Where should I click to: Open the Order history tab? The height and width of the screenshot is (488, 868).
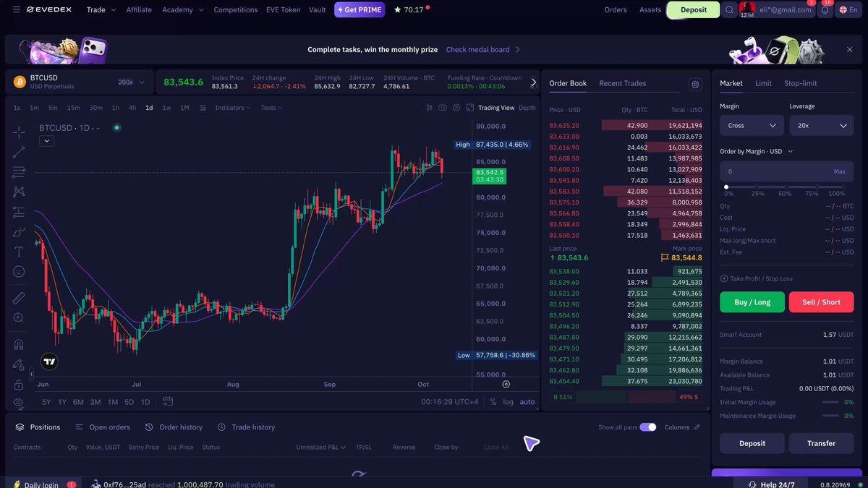[x=174, y=427]
